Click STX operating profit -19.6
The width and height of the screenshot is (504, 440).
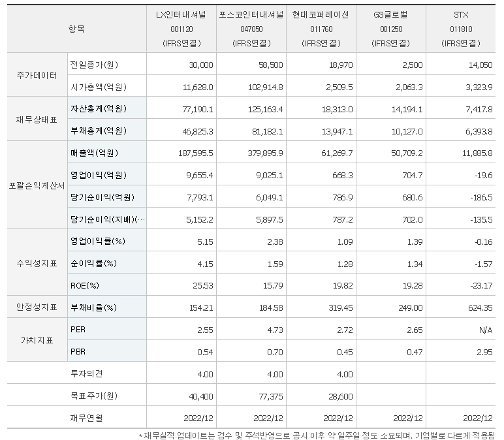(x=483, y=176)
